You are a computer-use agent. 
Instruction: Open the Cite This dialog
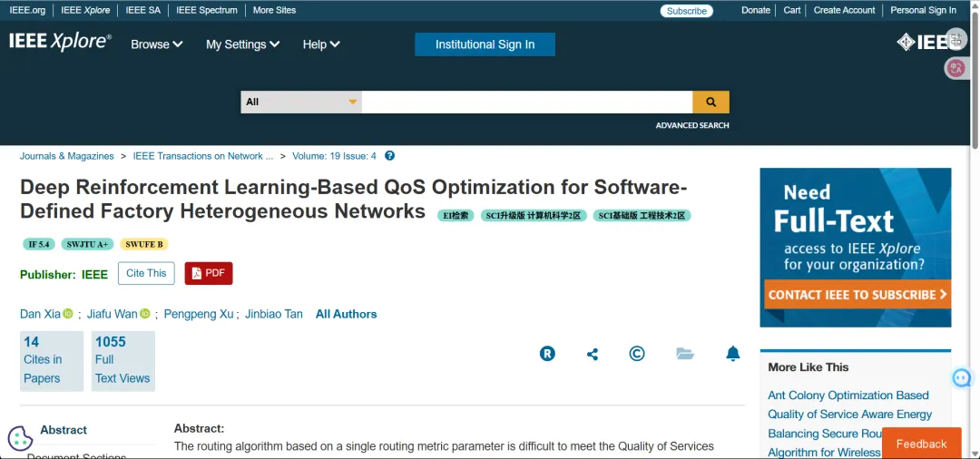click(x=146, y=273)
